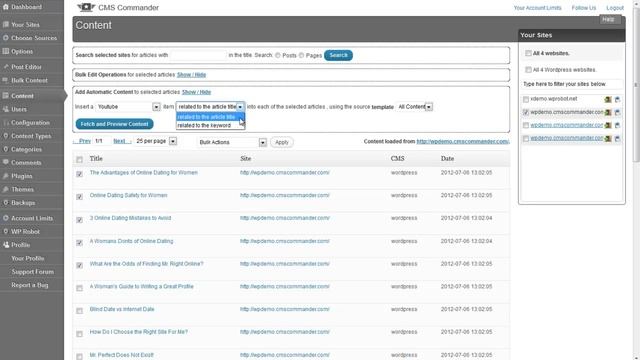This screenshot has height=360, width=640.
Task: Open the Your Account Limits link
Action: (x=537, y=8)
